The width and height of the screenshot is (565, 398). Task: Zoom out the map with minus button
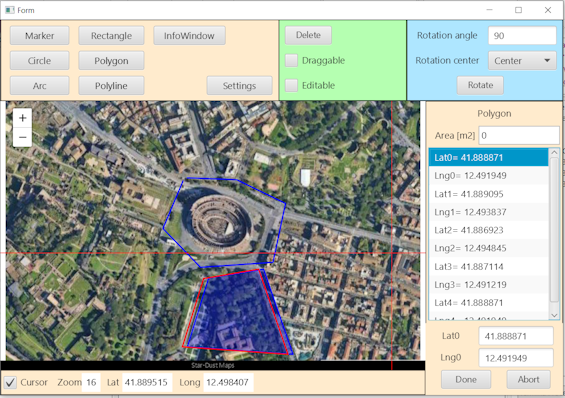[x=22, y=137]
